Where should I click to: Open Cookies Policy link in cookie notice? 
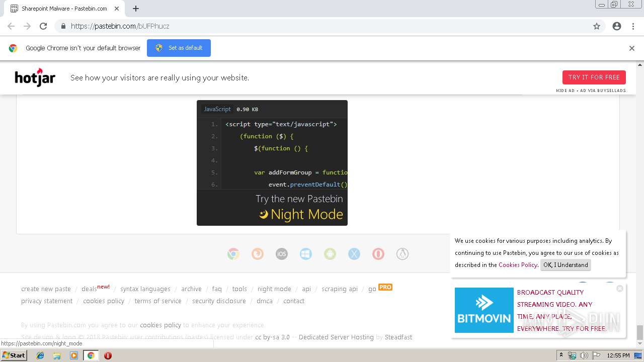[x=518, y=265]
